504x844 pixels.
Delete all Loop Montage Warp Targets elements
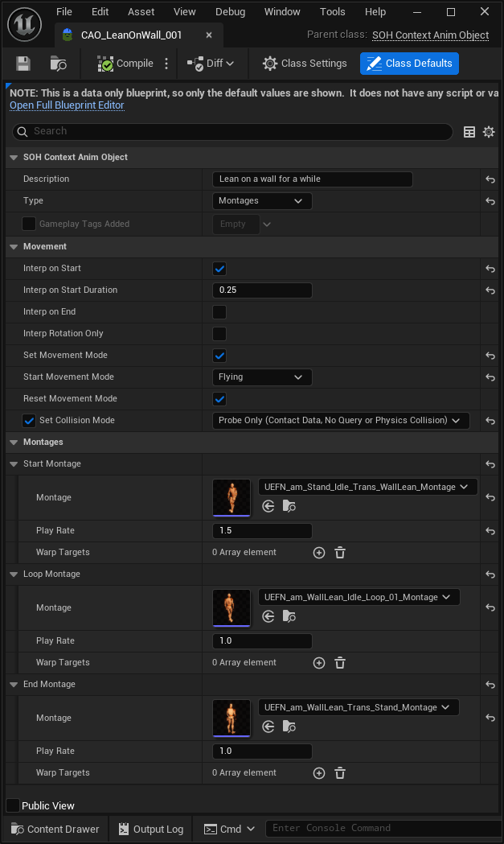point(340,663)
